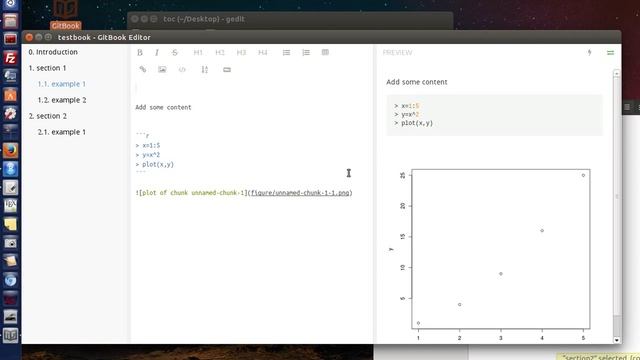Insert an H1 heading
This screenshot has height=360, width=640.
point(198,52)
